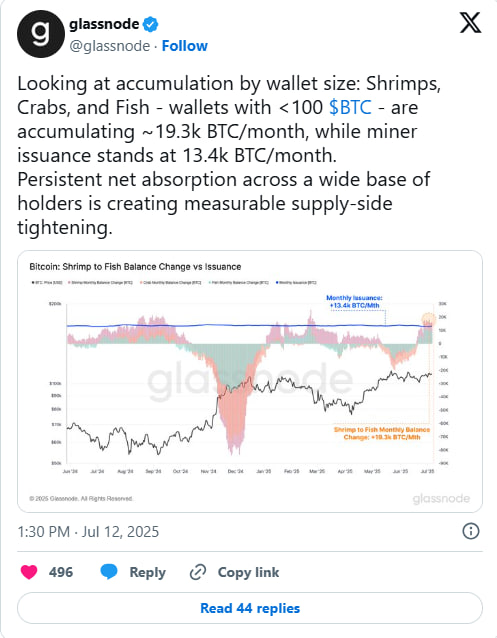
Task: Click the chart title text
Action: 135,267
